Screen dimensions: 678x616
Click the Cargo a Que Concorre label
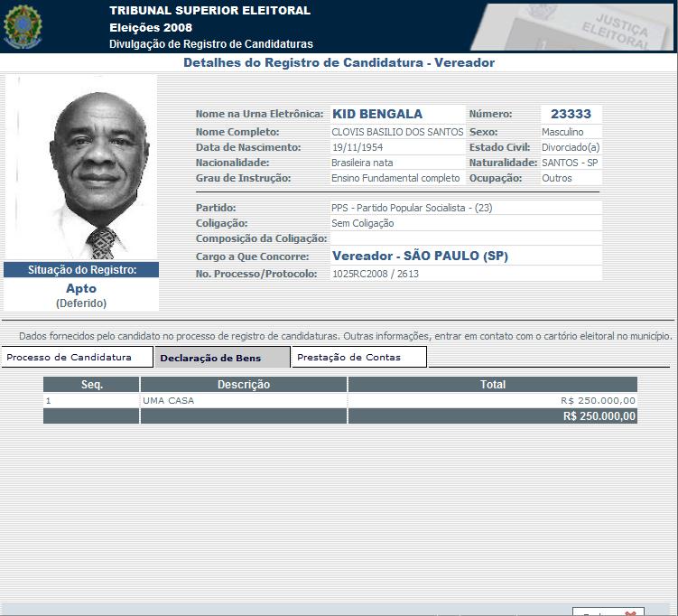[x=253, y=257]
